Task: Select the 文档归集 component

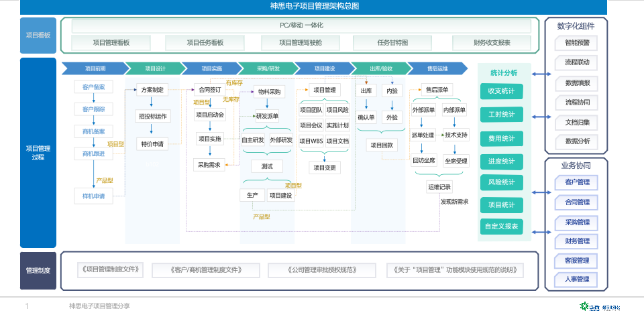Action: click(x=577, y=122)
